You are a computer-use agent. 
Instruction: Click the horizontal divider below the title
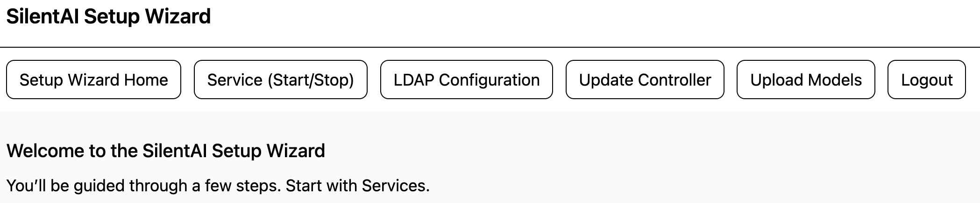click(490, 47)
